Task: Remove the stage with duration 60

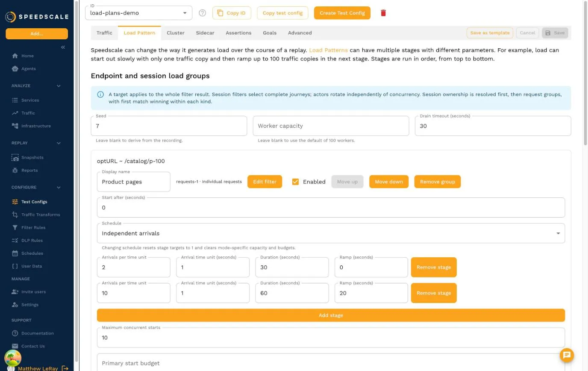Action: tap(434, 293)
